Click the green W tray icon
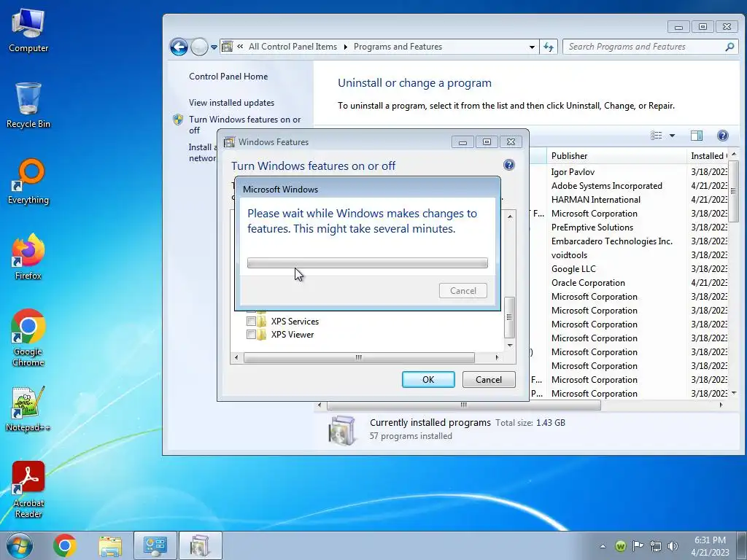 (620, 545)
